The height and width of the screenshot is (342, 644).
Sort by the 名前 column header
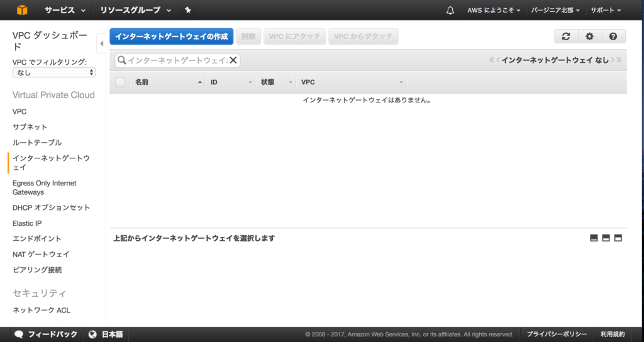(x=168, y=82)
